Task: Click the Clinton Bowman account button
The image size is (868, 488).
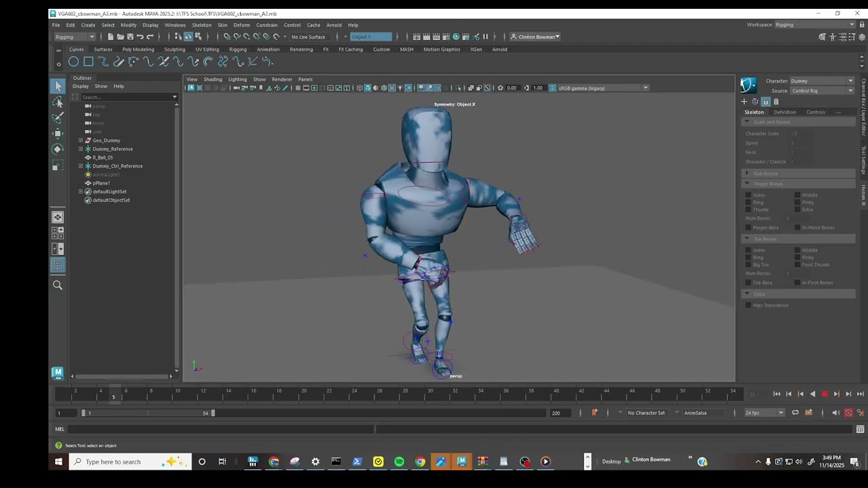Action: [535, 37]
